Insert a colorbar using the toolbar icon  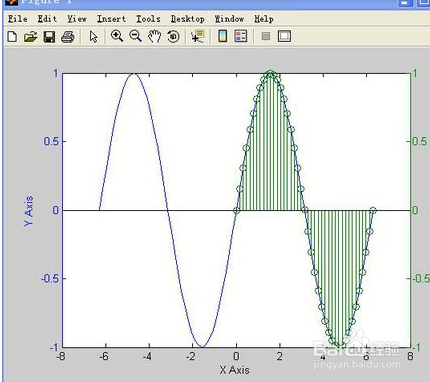[222, 36]
